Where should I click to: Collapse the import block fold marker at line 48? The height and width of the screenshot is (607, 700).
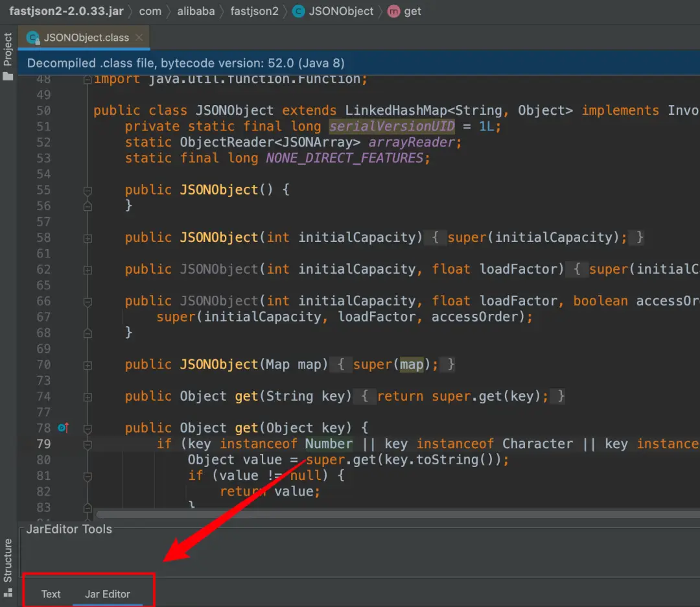(x=87, y=80)
